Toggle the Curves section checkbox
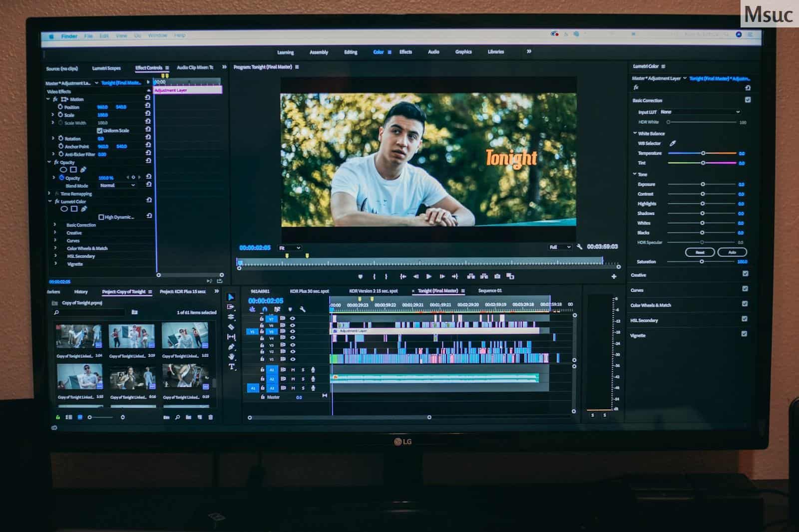Viewport: 799px width, 532px height. tap(745, 289)
